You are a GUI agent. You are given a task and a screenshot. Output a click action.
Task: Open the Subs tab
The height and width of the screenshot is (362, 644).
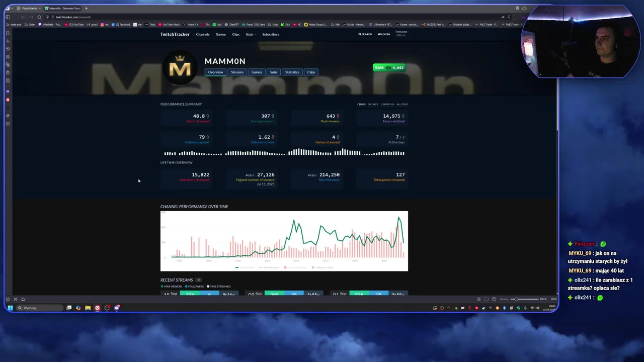coord(273,72)
